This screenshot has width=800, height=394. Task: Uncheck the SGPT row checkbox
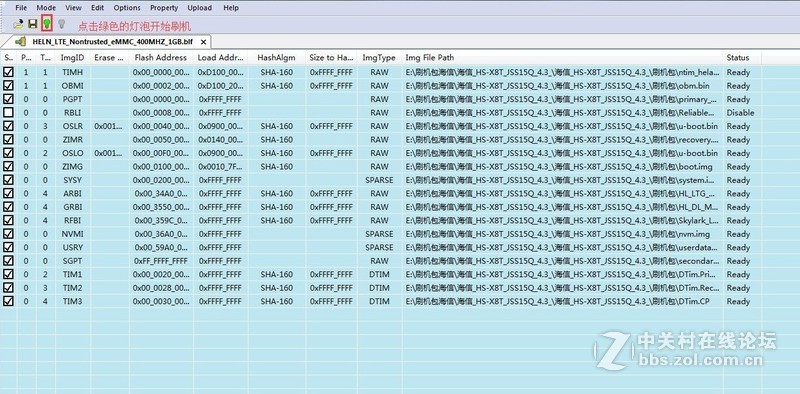pyautogui.click(x=8, y=261)
